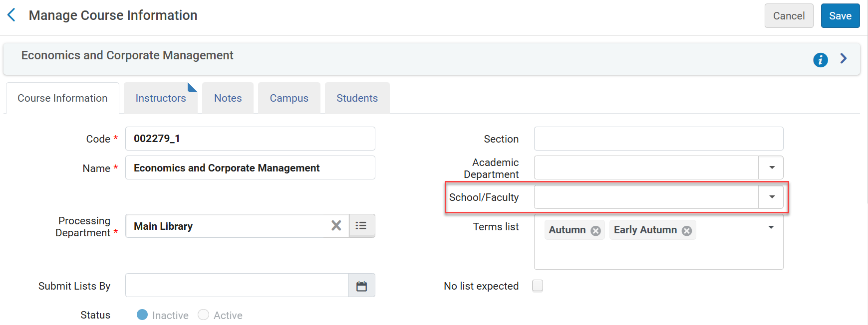
Task: Save the course information
Action: 840,16
